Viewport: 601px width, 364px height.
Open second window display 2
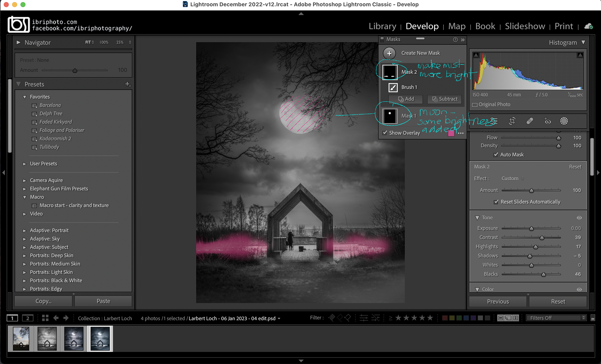[x=28, y=318]
